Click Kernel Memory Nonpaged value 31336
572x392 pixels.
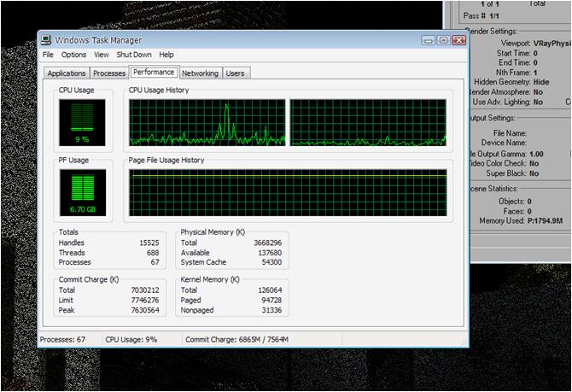(x=271, y=310)
